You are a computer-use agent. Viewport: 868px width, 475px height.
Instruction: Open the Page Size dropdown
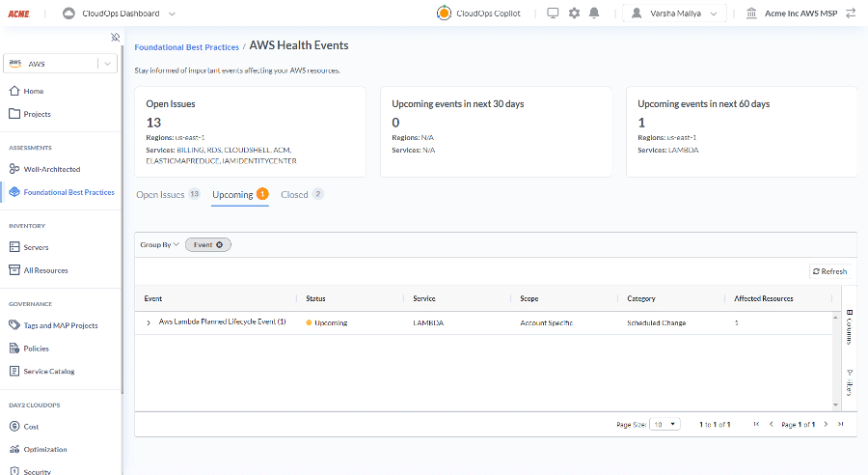(665, 424)
